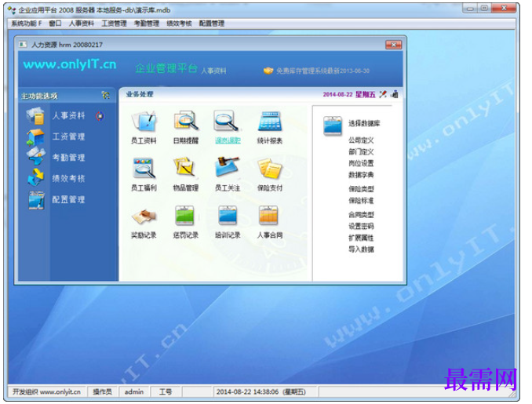Click the 免费库存管理系统最新 banner link
Viewport: 532px width, 404px height.
pyautogui.click(x=323, y=71)
